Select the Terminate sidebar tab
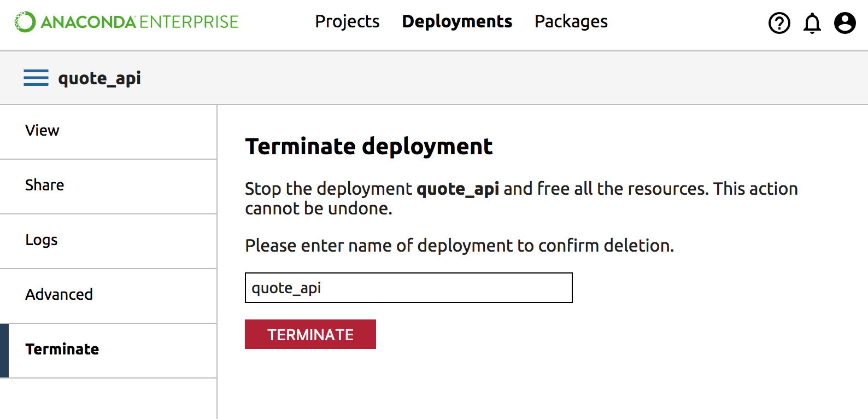 (x=62, y=349)
